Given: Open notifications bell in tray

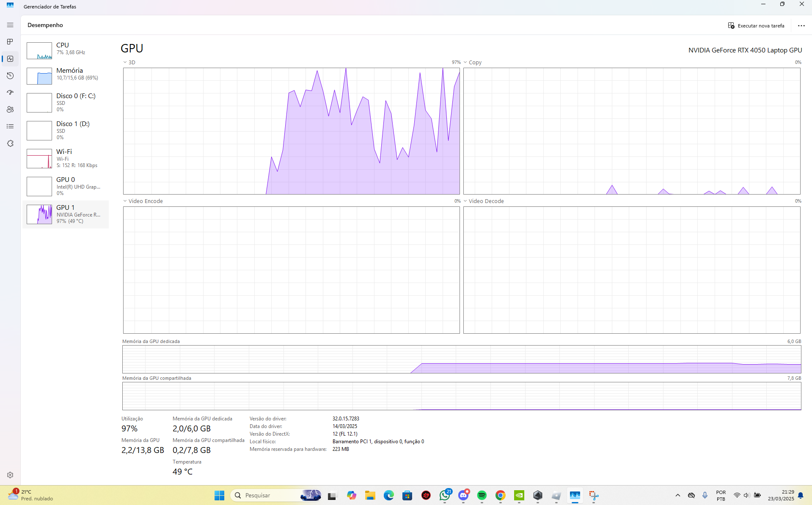Looking at the screenshot, I should click(x=801, y=495).
